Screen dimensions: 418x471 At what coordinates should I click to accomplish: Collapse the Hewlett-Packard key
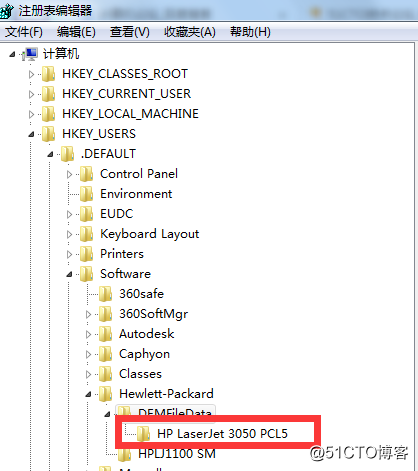88,394
